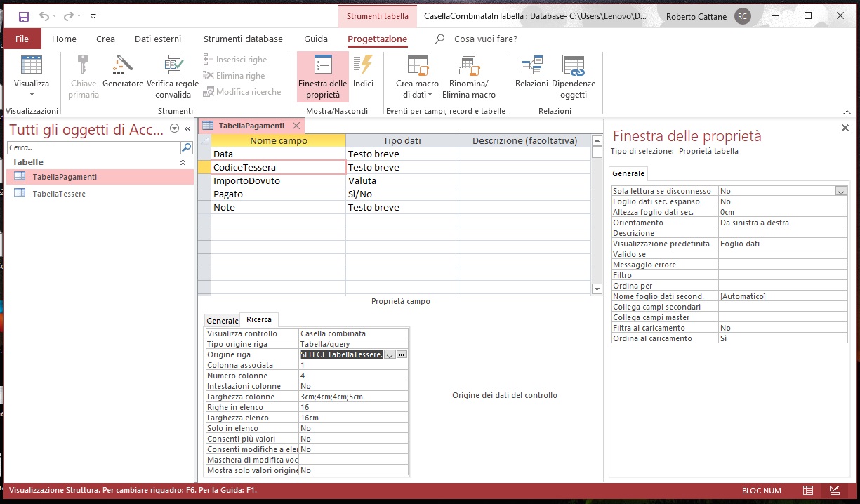Viewport: 860px width, 504px height.
Task: Show Dipendenze oggetti
Action: click(x=574, y=77)
